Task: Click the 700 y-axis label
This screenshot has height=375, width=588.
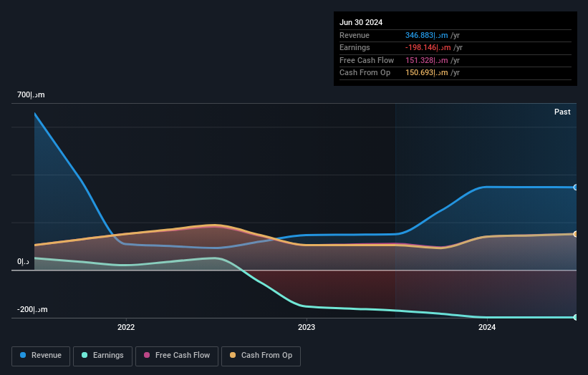Action: click(x=31, y=94)
